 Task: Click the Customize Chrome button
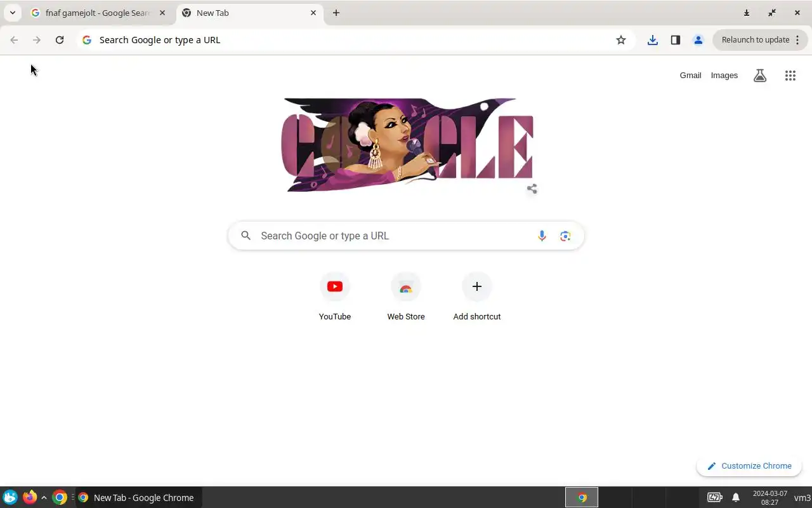coord(749,466)
